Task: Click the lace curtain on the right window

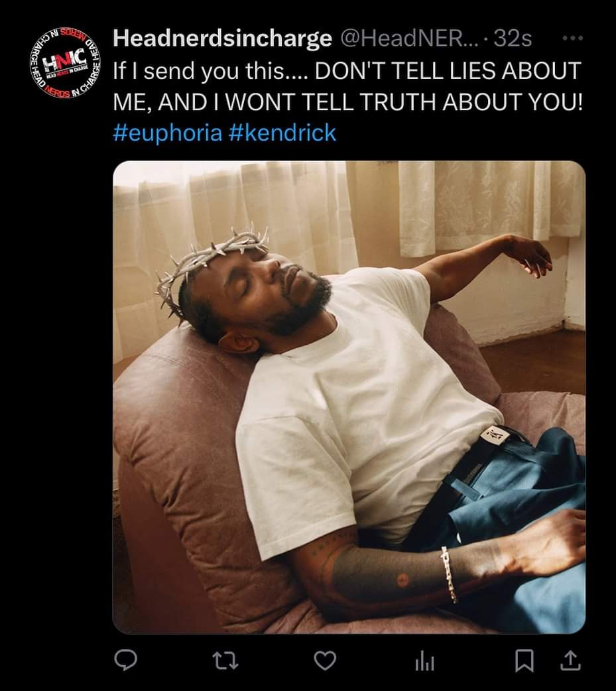Action: (x=491, y=207)
